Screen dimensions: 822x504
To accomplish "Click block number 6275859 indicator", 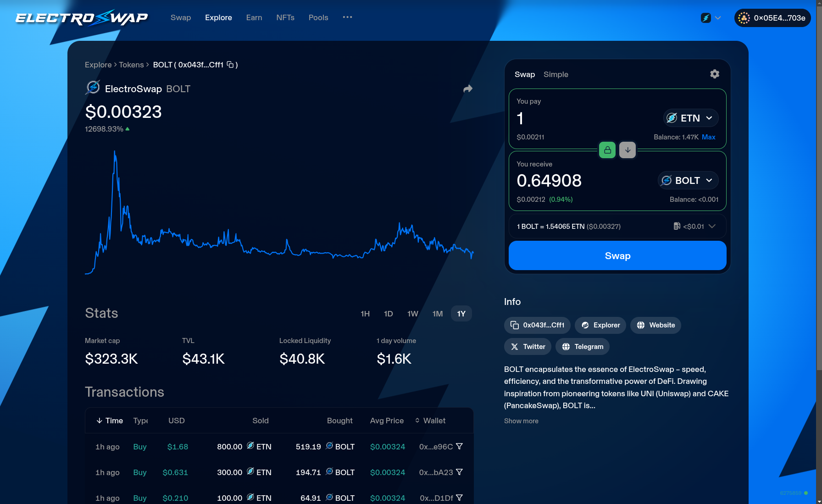I will [x=794, y=493].
